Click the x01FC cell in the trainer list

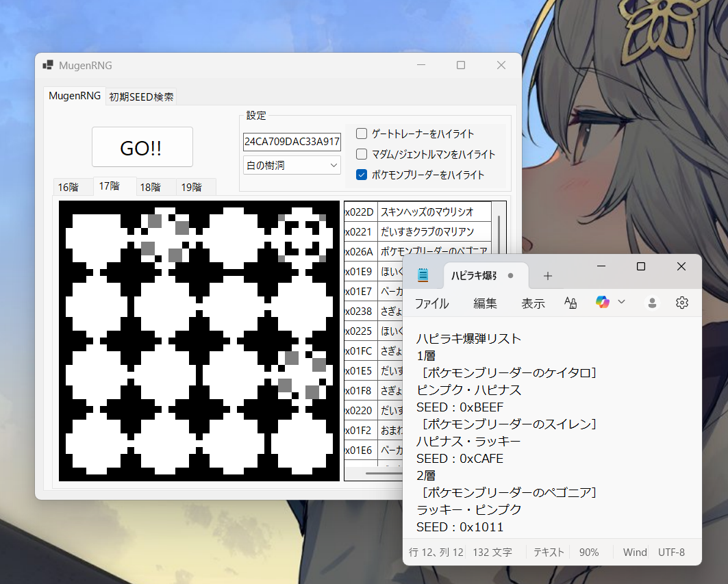(x=361, y=351)
